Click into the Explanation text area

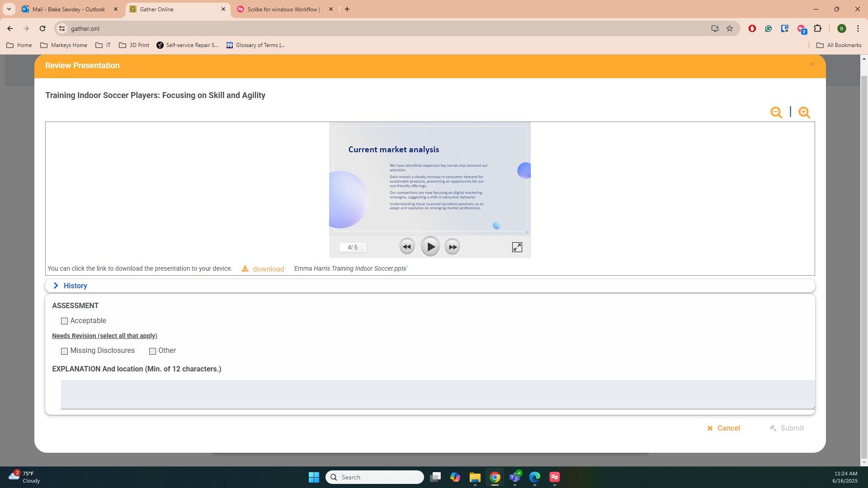[x=437, y=394]
